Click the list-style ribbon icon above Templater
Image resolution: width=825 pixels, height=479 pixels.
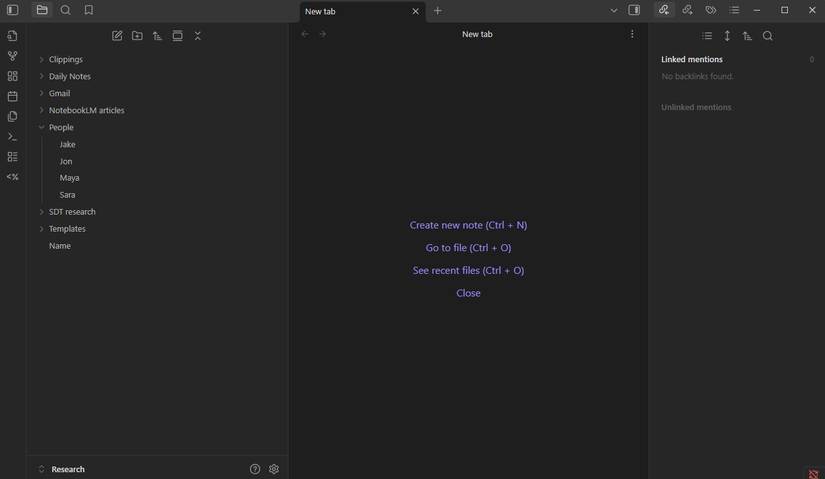13,157
